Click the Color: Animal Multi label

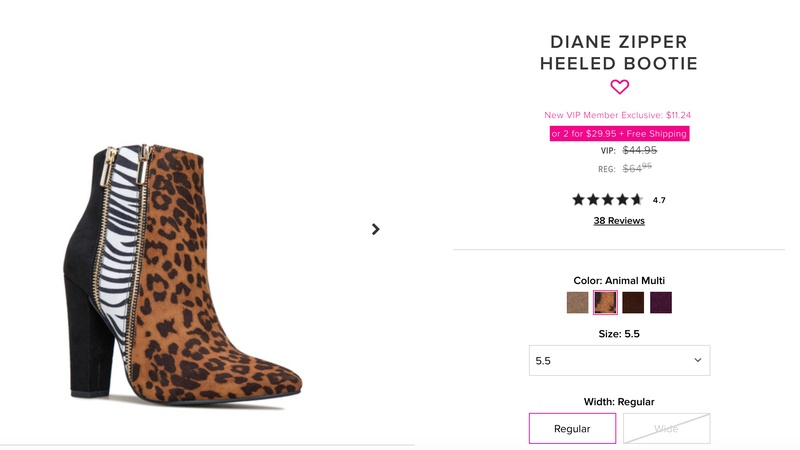619,281
